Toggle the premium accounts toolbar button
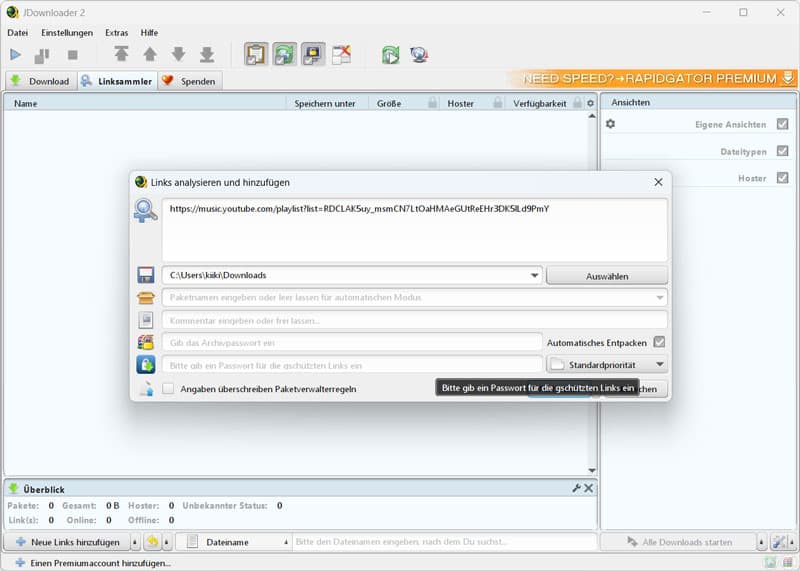 (x=313, y=54)
